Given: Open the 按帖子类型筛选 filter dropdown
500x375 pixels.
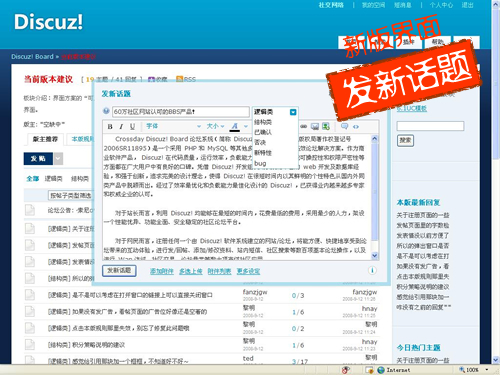Looking at the screenshot, I should (x=71, y=195).
